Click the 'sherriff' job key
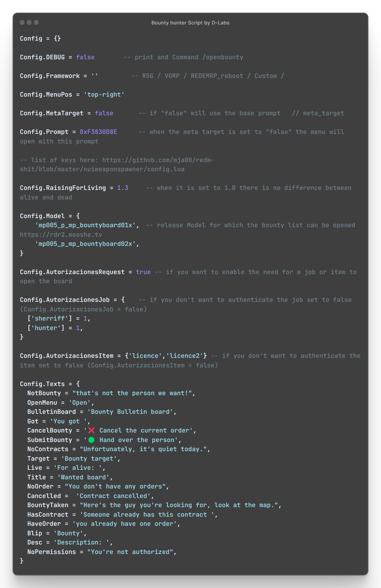Viewport: 381px width, 588px height. 50,318
